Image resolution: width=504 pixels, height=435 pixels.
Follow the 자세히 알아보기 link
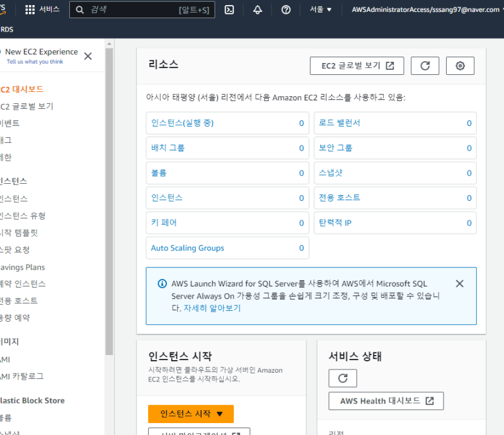point(212,308)
